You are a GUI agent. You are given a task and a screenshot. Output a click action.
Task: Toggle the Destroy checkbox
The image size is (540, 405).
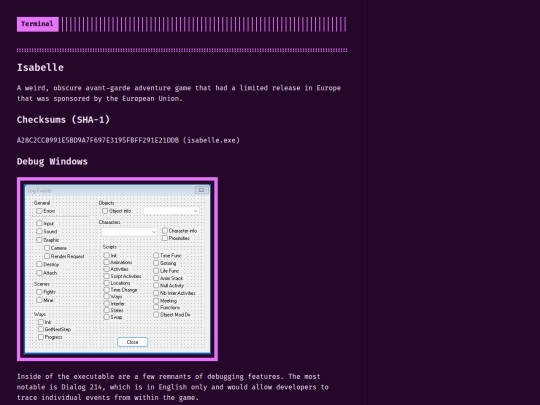(x=39, y=264)
